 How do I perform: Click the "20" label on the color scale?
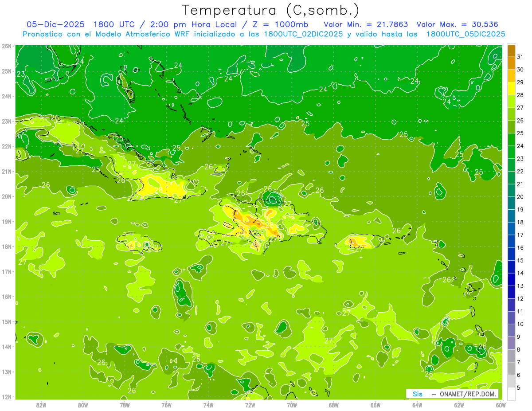[520, 196]
